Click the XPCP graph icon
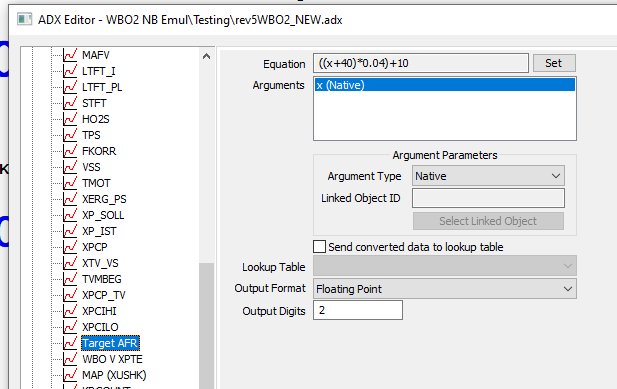 coord(70,247)
